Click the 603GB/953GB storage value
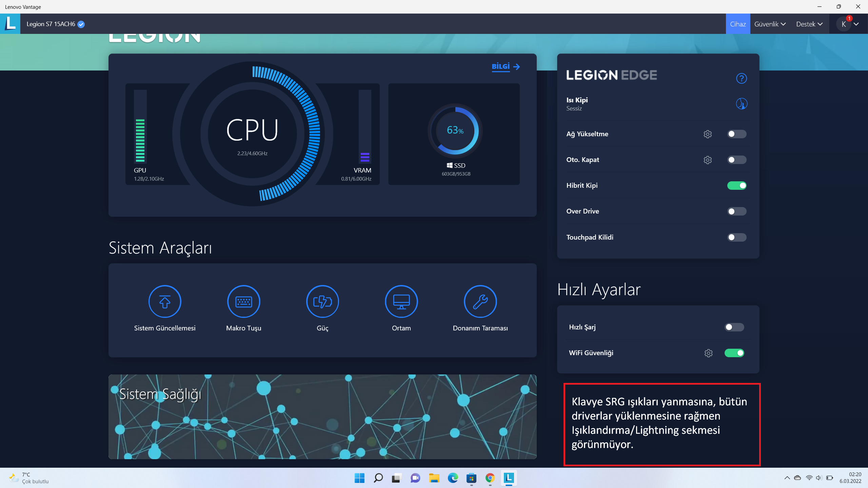 coord(456,174)
